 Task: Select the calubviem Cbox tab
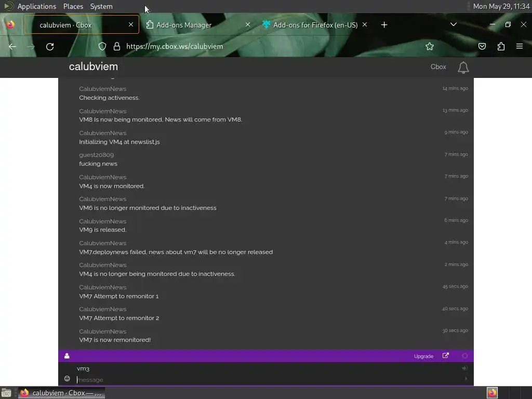(x=82, y=25)
